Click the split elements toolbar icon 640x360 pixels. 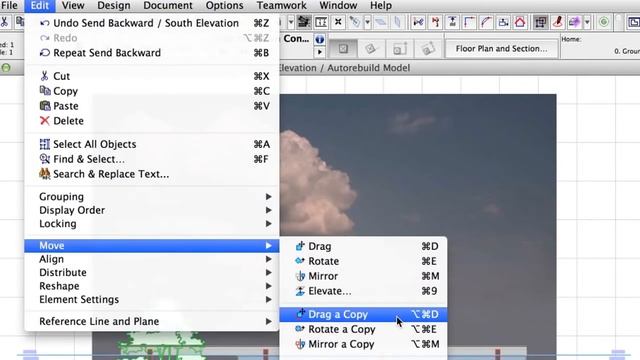click(x=418, y=22)
